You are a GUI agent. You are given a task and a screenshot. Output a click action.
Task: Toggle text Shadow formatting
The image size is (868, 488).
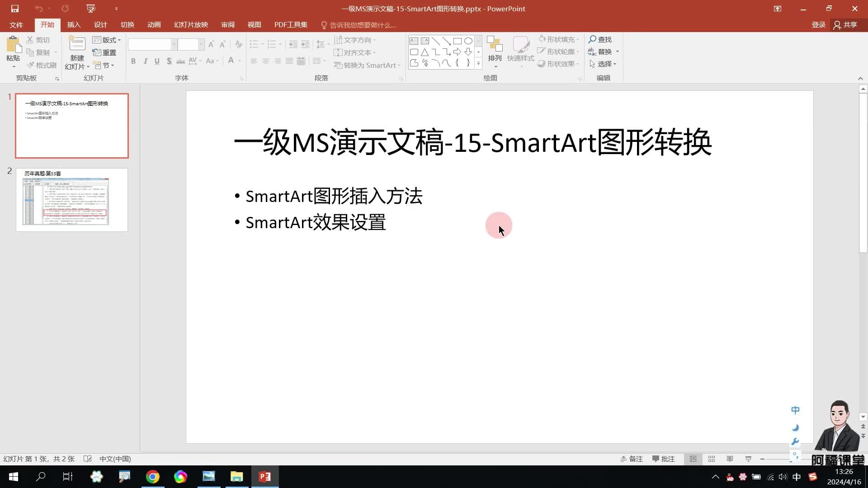click(169, 61)
